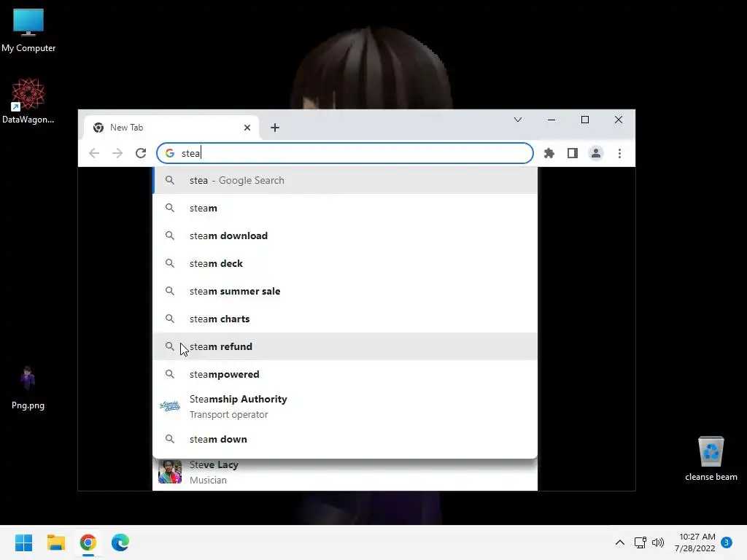Open the Windows Start menu

[23, 542]
